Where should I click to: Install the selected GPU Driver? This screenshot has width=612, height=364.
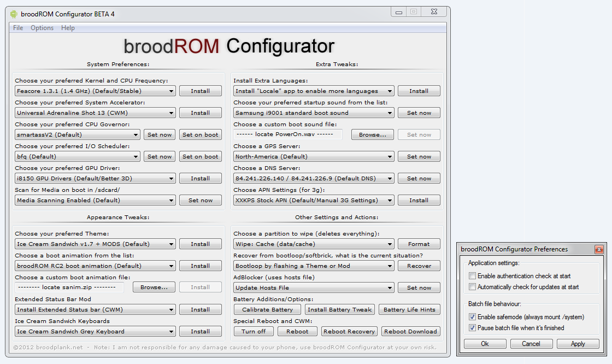point(200,179)
